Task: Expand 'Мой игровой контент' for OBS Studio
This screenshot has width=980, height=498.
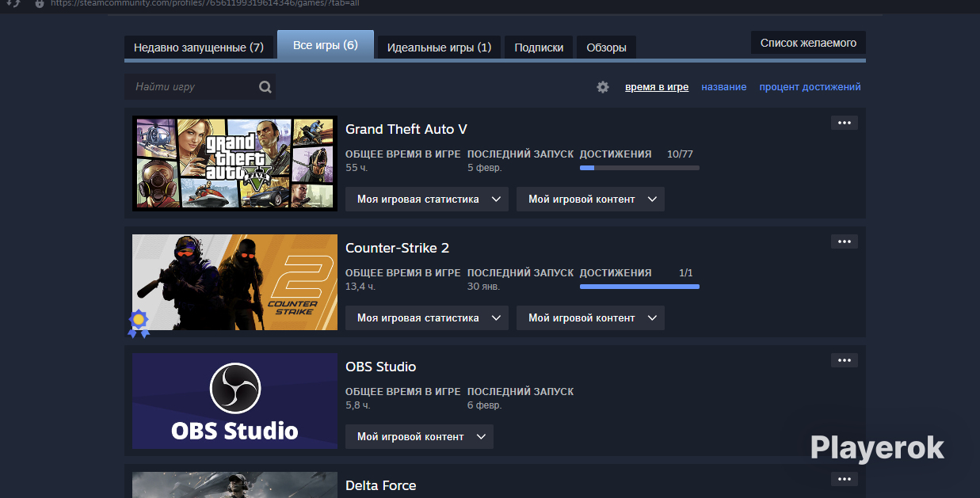Action: (x=419, y=437)
